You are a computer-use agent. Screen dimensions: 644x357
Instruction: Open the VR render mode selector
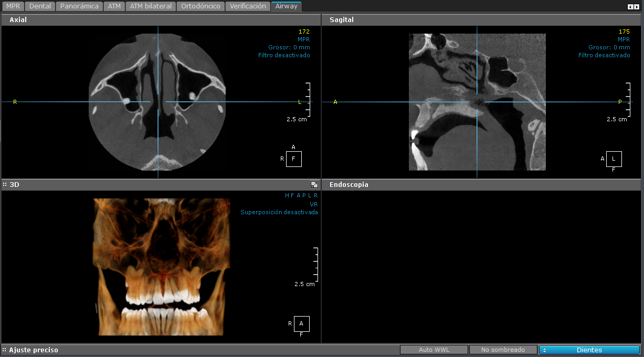[314, 204]
